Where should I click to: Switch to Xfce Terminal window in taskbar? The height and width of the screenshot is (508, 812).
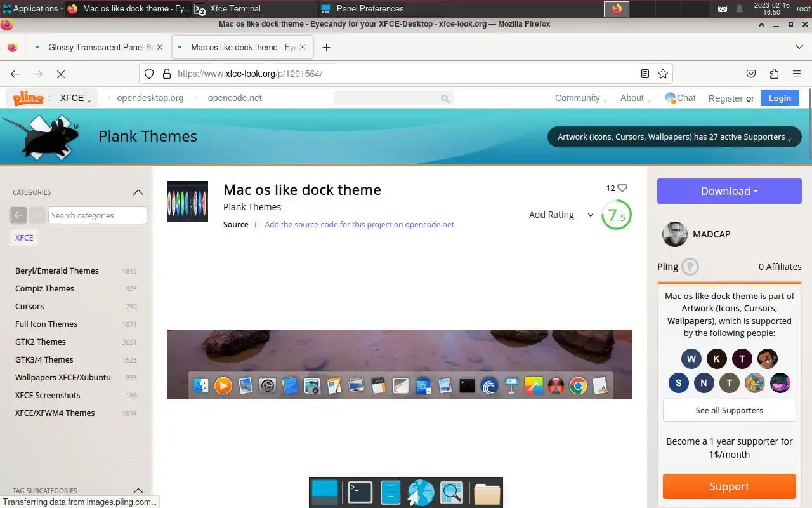[254, 8]
